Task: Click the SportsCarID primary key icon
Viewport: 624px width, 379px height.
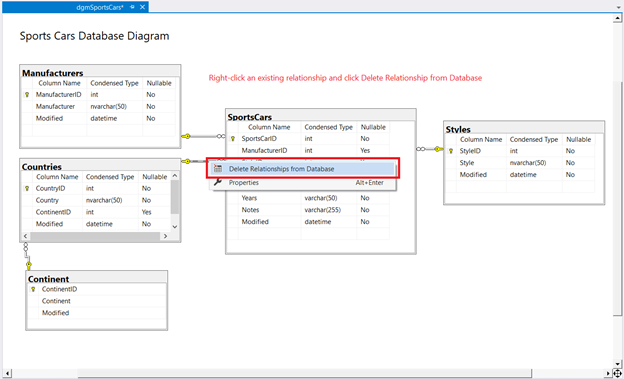Action: click(233, 139)
